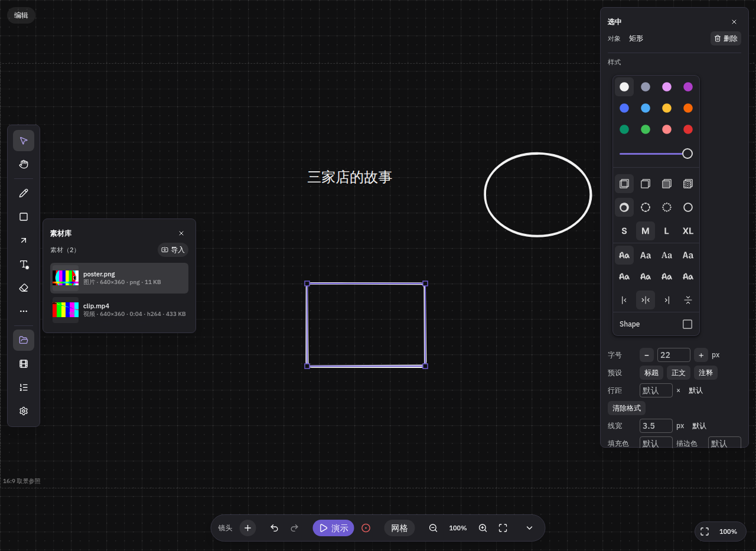This screenshot has width=756, height=551.
Task: Click 清除格式 to clear formatting
Action: tap(627, 408)
